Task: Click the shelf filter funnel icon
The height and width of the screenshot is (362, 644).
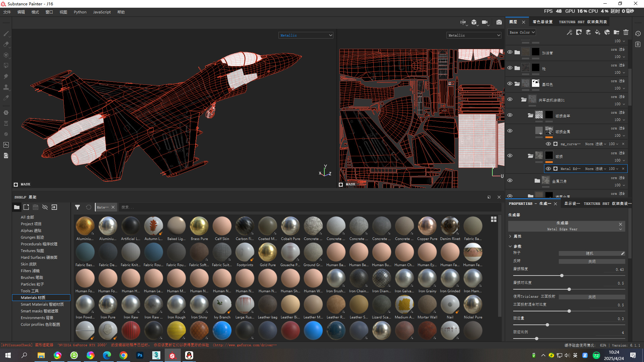Action: coord(77,207)
